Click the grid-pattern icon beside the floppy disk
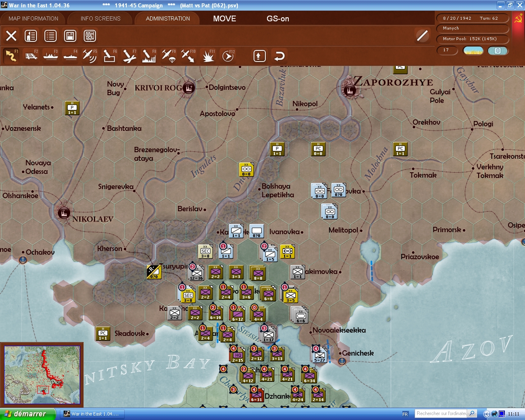 90,36
